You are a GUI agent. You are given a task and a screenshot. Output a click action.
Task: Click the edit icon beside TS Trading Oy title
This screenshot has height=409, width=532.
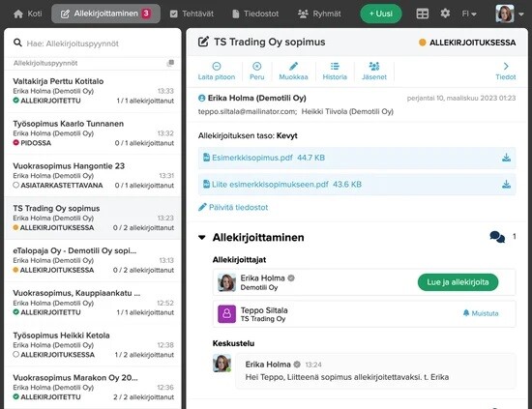203,42
